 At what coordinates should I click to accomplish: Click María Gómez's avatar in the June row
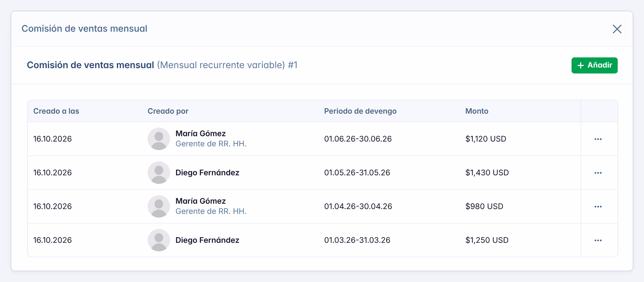tap(159, 139)
